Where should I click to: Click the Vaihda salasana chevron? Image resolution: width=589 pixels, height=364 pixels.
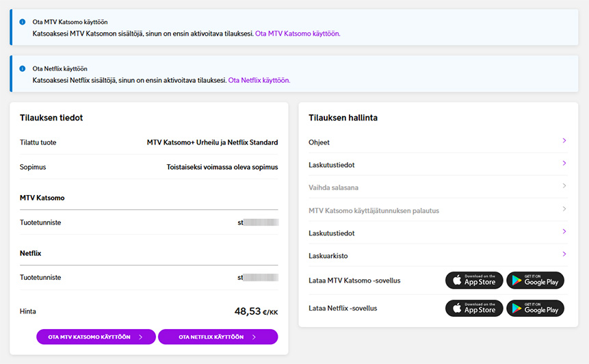564,185
